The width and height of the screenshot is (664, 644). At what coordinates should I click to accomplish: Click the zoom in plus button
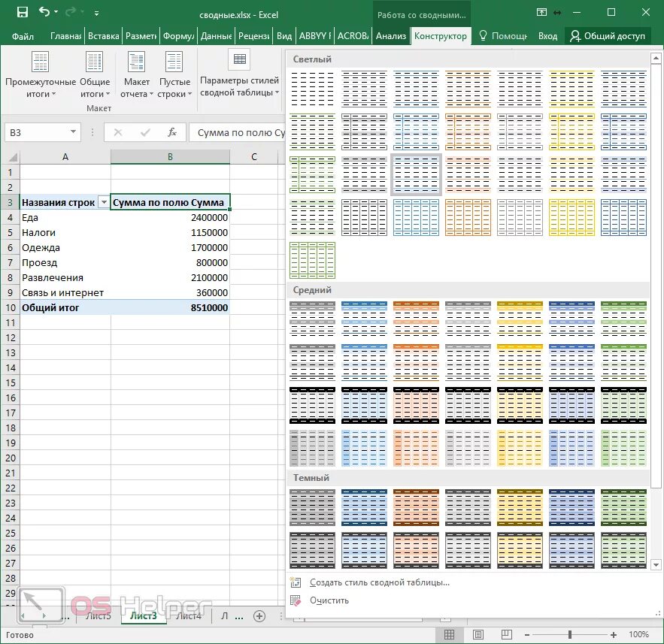[x=613, y=635]
